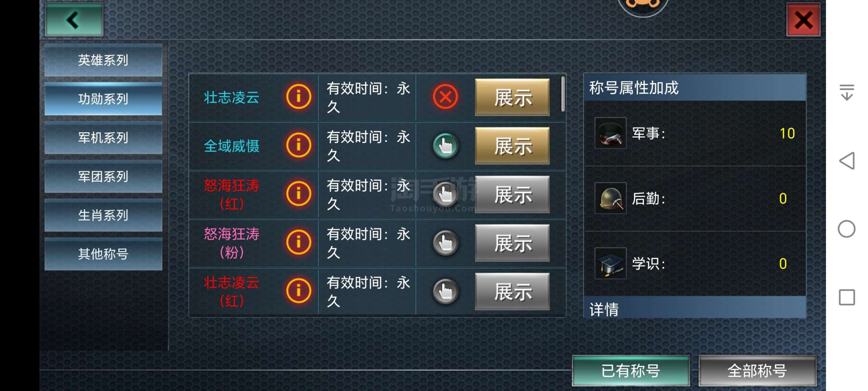The image size is (868, 391).
Task: Open info icon for 全域威慑 title
Action: tap(298, 146)
